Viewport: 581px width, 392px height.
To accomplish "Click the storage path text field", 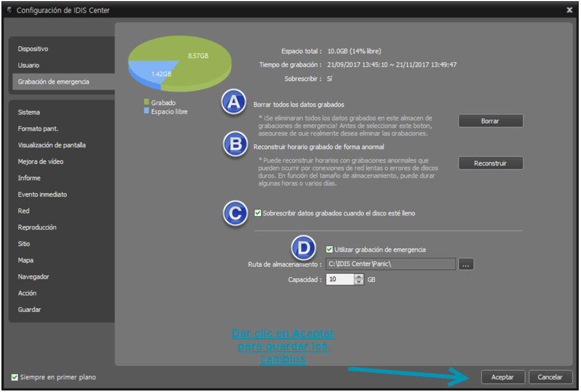I will pos(391,264).
